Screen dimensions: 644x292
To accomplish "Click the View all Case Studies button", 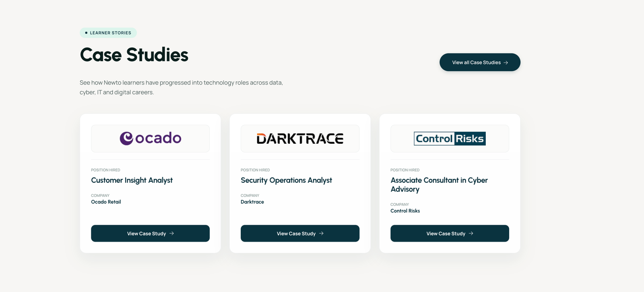I will 480,62.
